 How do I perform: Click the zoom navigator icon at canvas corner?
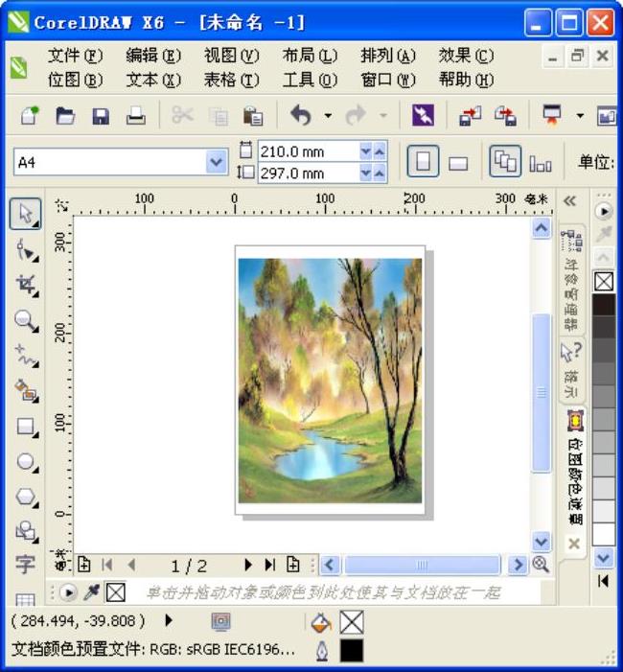click(x=541, y=565)
